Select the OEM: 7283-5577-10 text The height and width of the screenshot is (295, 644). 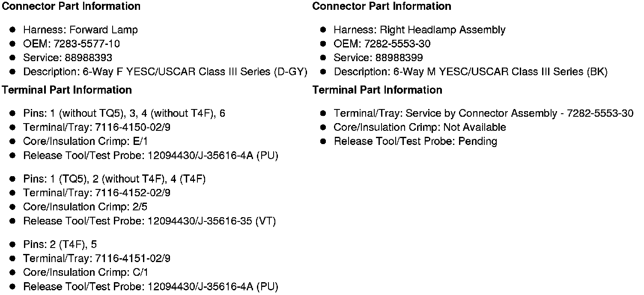(x=72, y=44)
